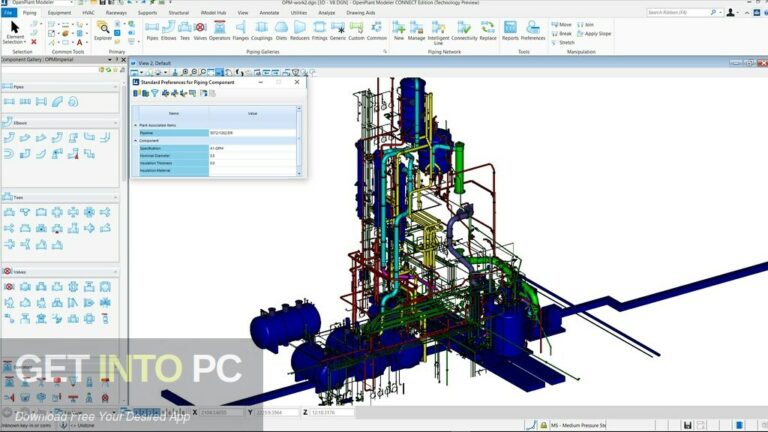768x432 pixels.
Task: Open the Explorer tool
Action: (103, 30)
